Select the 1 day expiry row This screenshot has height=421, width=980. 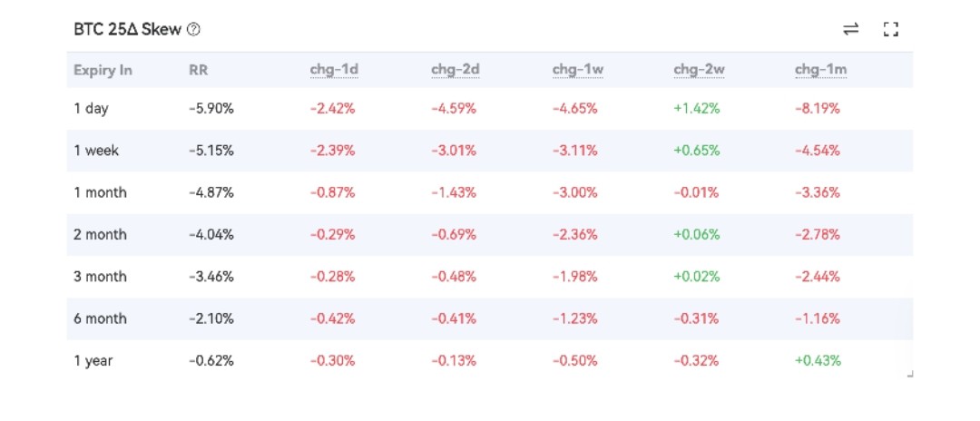tap(92, 108)
